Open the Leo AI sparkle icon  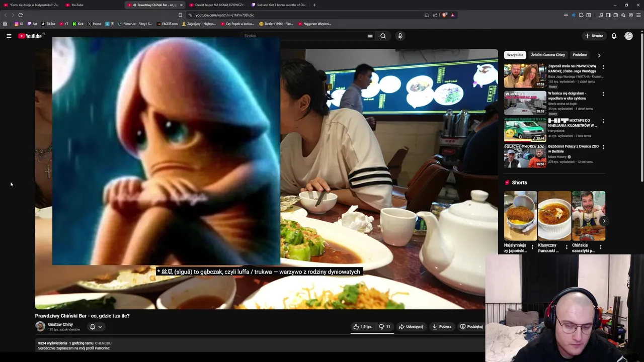(623, 15)
